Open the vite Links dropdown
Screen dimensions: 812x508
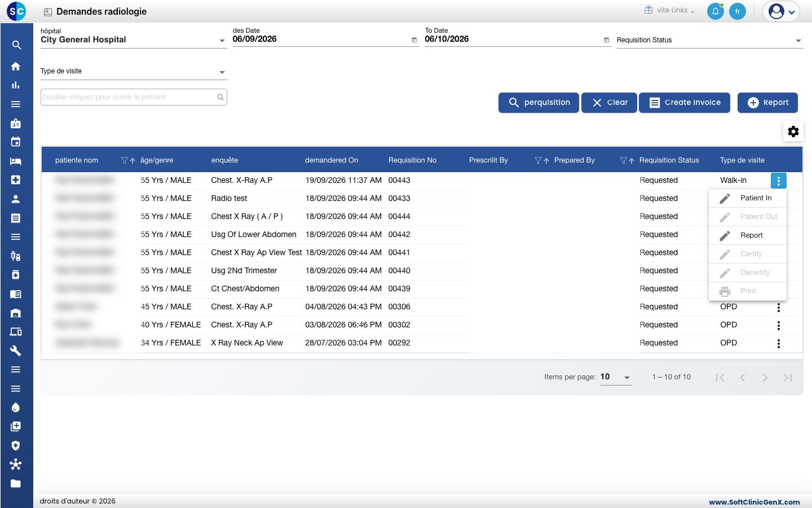pos(670,10)
